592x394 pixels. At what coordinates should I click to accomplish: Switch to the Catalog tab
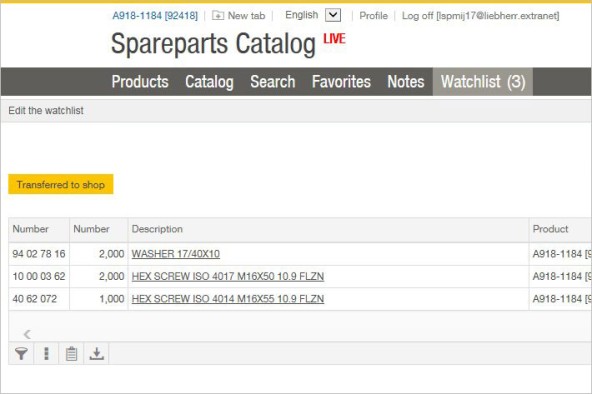[209, 82]
